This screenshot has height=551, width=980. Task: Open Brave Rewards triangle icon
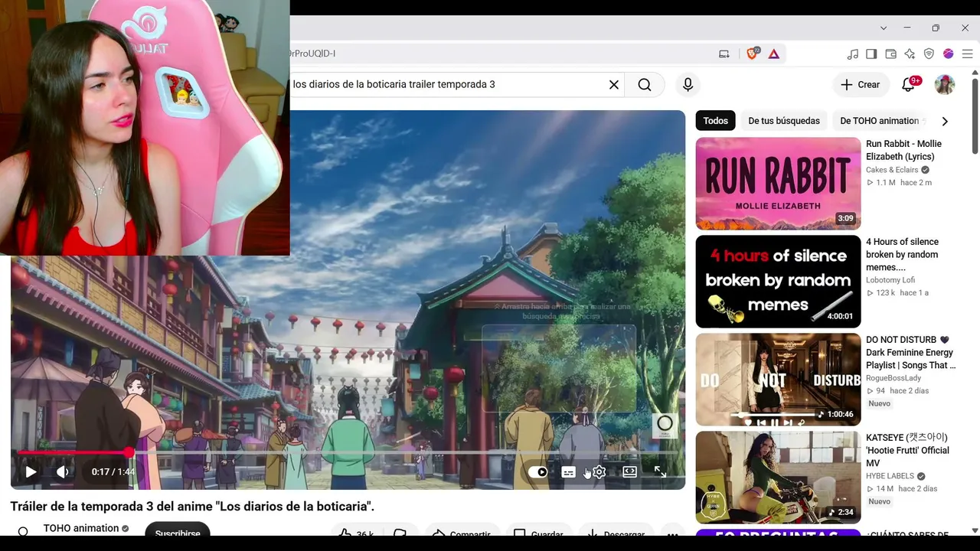pyautogui.click(x=774, y=54)
